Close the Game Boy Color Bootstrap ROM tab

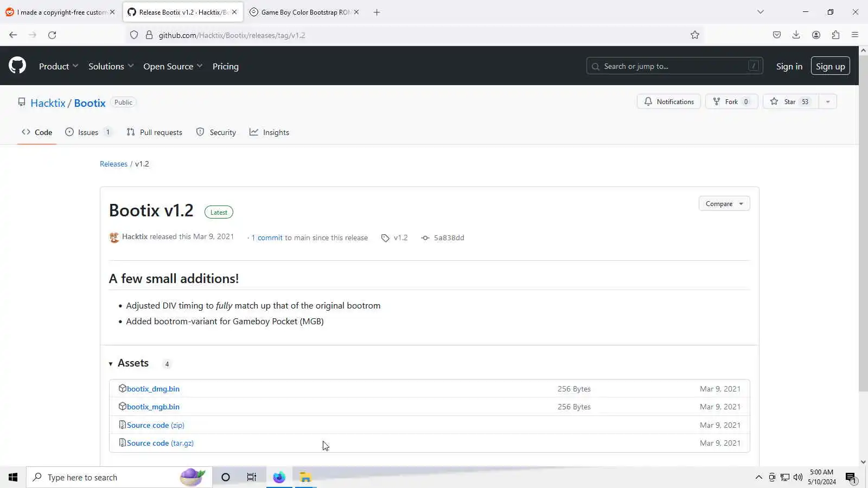(x=356, y=12)
